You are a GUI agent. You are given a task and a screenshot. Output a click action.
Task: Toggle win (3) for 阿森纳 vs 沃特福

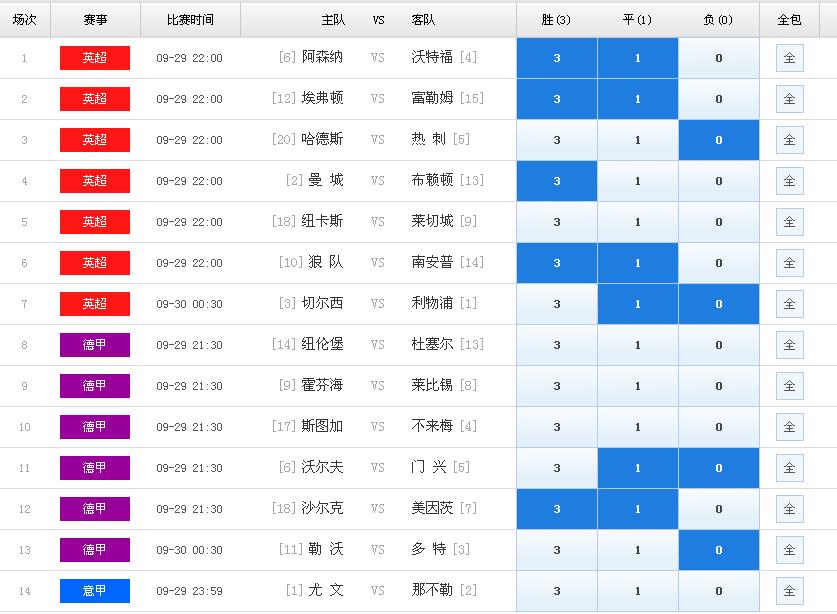557,58
